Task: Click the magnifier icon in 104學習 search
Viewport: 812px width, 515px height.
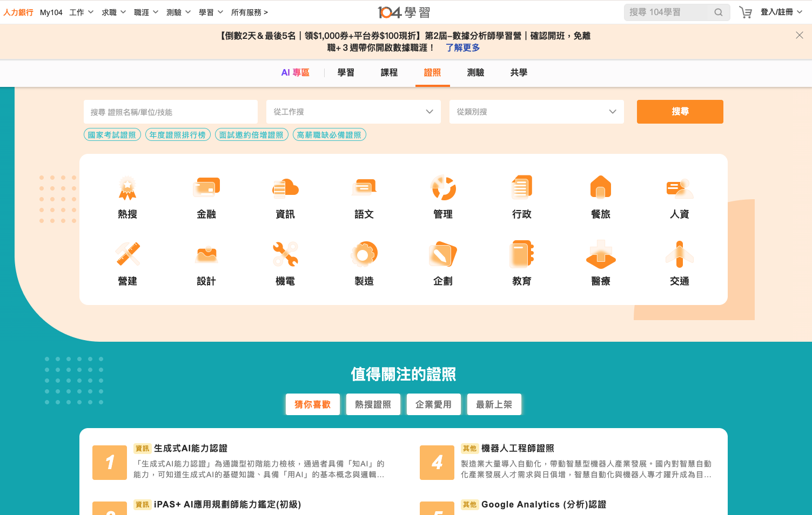Action: pyautogui.click(x=718, y=12)
